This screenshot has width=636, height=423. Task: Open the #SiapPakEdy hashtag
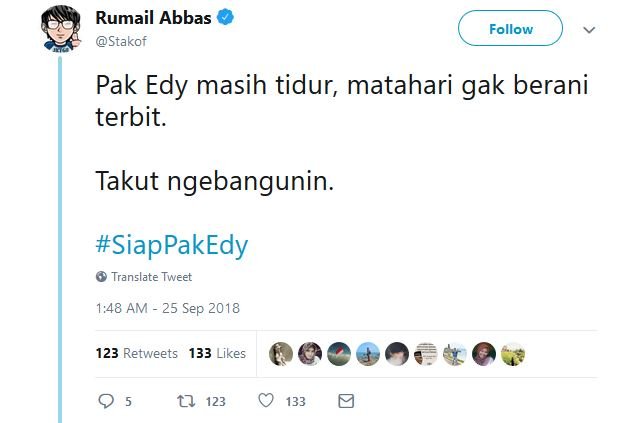[x=171, y=245]
